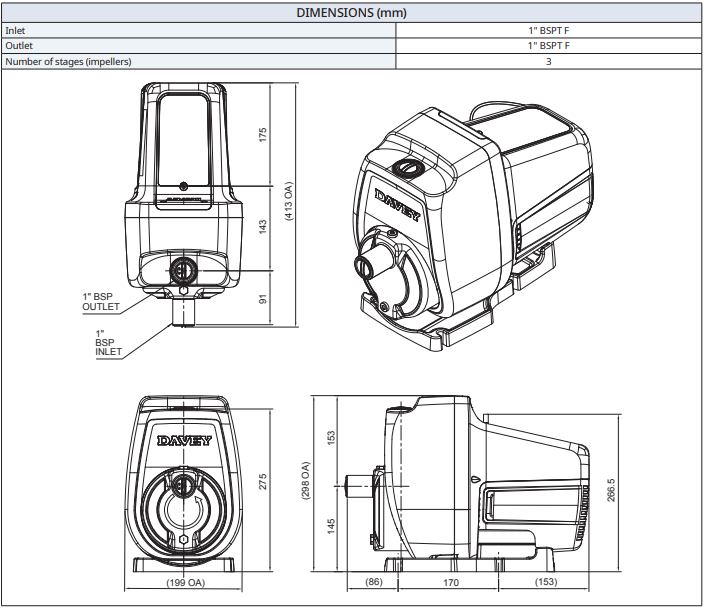Click the 145 vertical dimension
Screen dimensions: 711x609
331,526
